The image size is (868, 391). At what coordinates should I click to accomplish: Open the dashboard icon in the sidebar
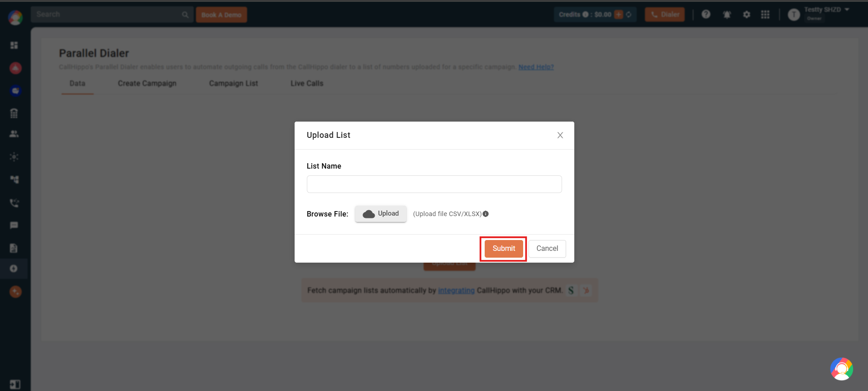[x=14, y=45]
